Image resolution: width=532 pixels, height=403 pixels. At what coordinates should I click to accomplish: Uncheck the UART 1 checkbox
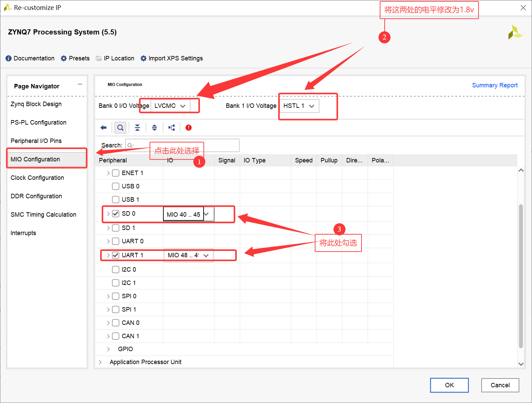click(x=116, y=255)
